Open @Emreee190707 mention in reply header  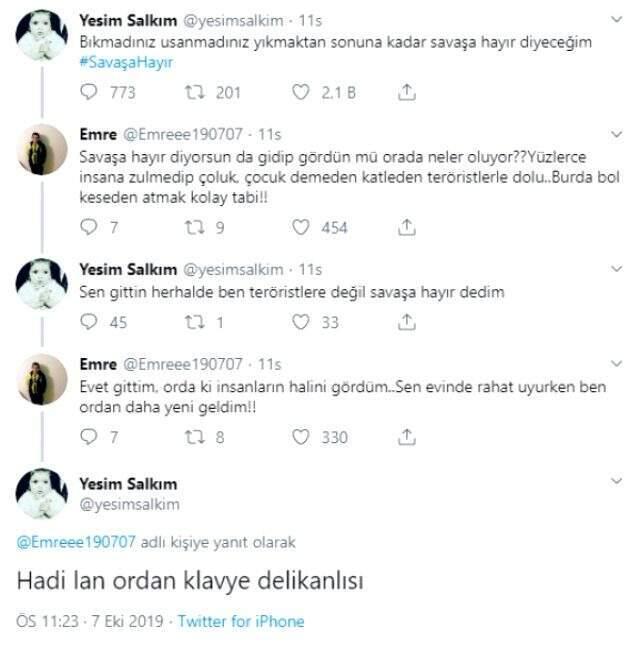tap(76, 542)
